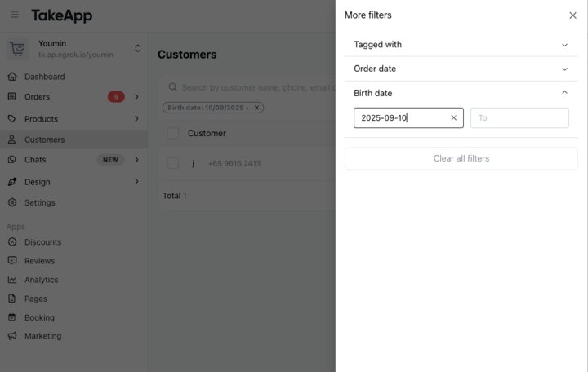The image size is (588, 372).
Task: Close the More filters panel
Action: [x=572, y=15]
